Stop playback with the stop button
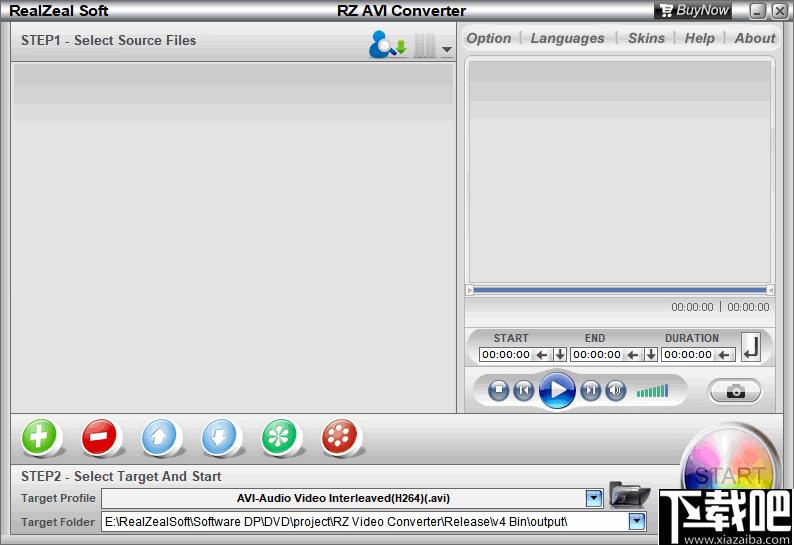794x545 pixels. (x=499, y=391)
